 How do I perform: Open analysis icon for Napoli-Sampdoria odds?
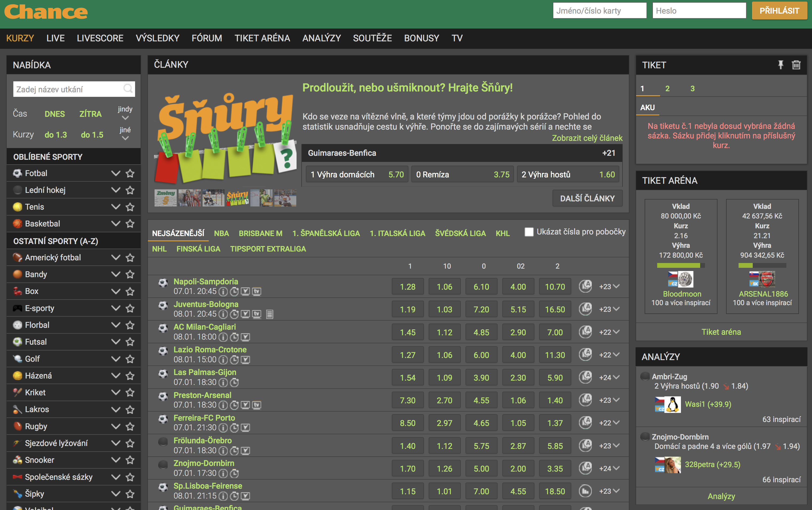[585, 286]
